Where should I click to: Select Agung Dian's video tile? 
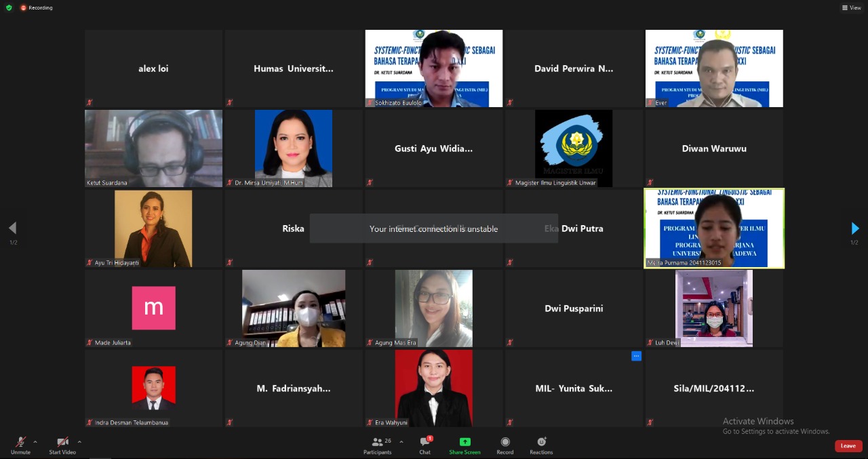[294, 308]
